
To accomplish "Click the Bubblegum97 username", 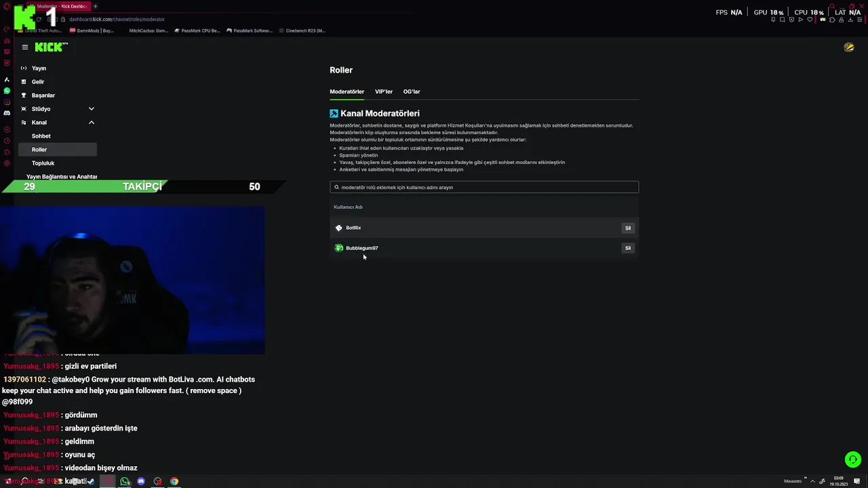I will [x=362, y=248].
